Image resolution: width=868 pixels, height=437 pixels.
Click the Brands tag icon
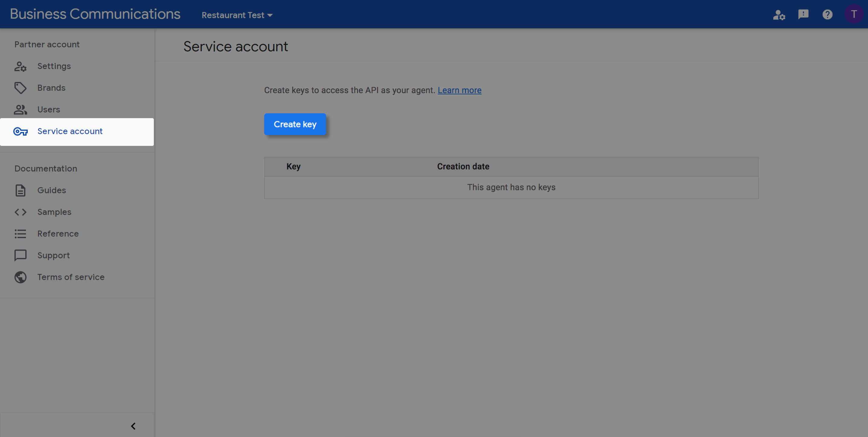tap(20, 88)
